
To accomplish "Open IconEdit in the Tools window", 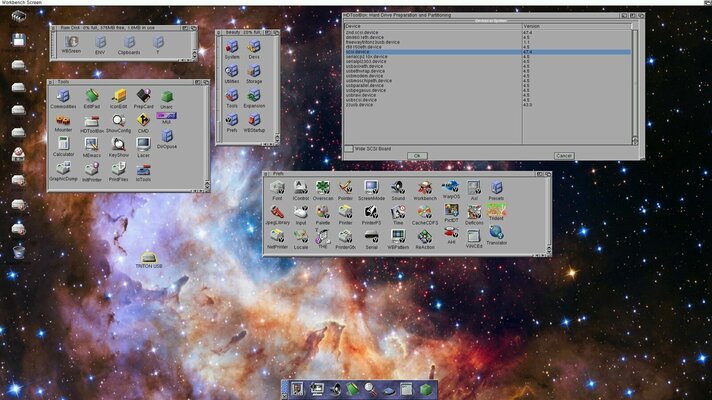I will (x=118, y=96).
